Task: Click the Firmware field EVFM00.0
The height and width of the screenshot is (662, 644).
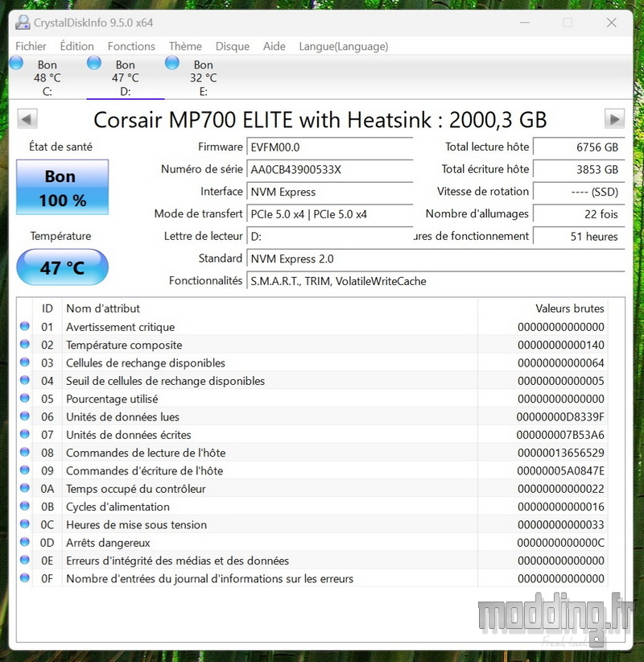Action: click(329, 147)
